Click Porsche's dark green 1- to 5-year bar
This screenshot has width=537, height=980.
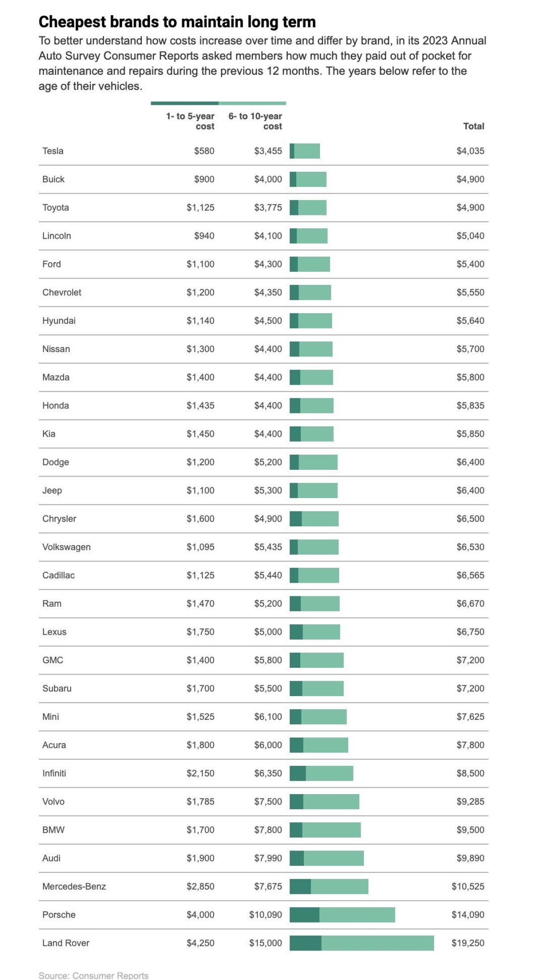(x=304, y=915)
